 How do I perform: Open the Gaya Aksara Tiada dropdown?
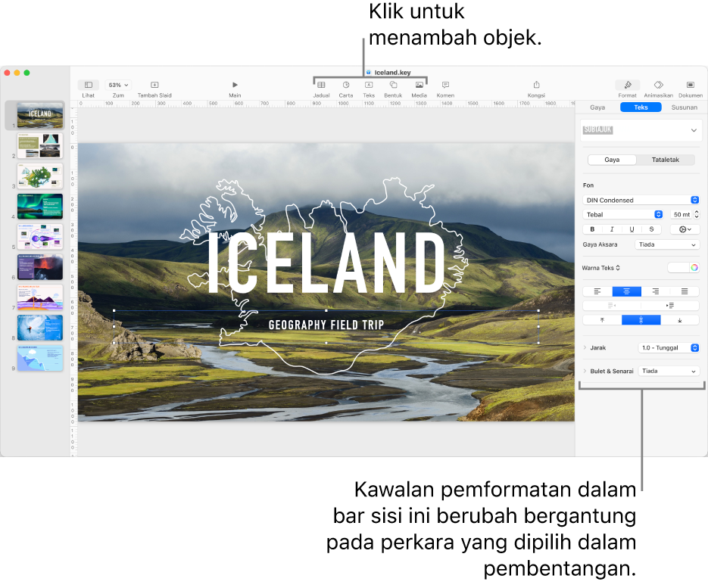pos(667,244)
